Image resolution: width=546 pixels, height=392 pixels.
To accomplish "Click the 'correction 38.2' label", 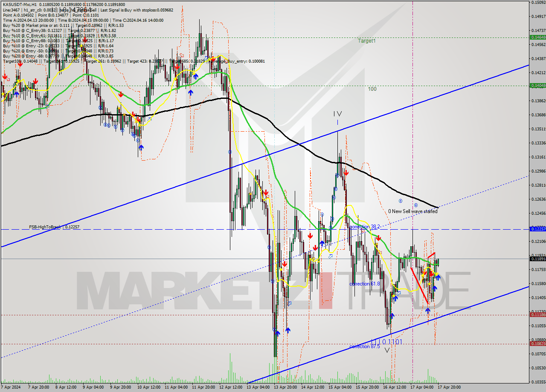I will tap(364, 227).
